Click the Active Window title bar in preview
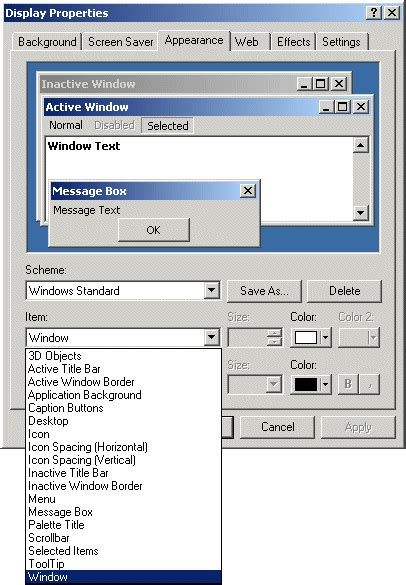This screenshot has width=406, height=585. coord(207,107)
